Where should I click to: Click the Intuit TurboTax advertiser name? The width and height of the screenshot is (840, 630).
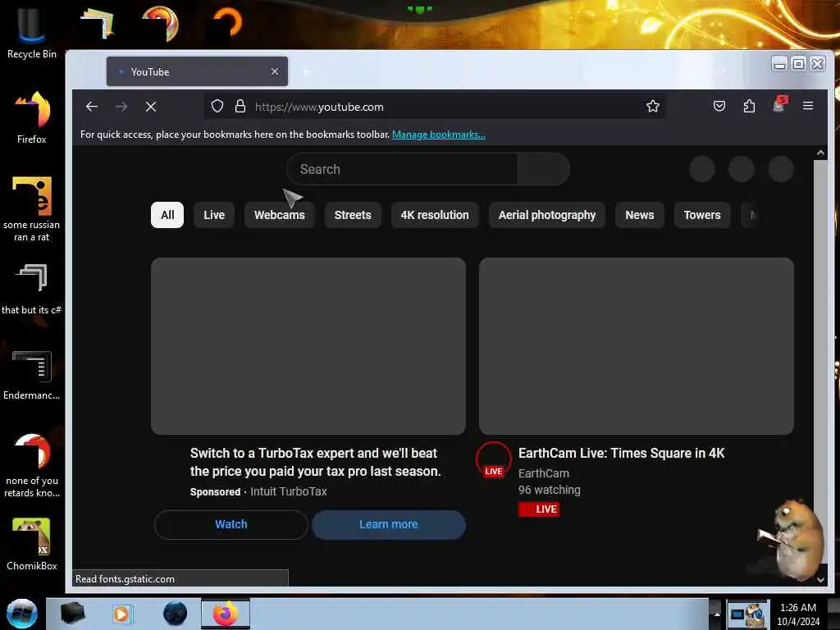click(x=289, y=491)
